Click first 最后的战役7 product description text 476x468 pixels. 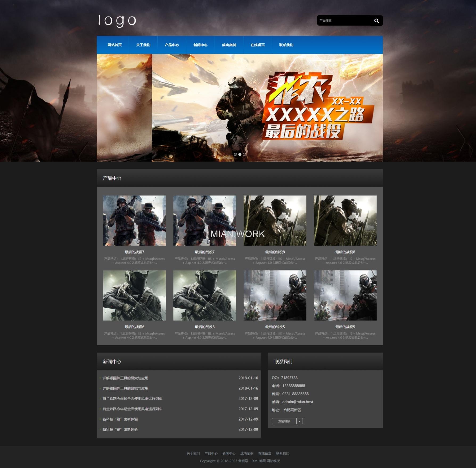(134, 261)
